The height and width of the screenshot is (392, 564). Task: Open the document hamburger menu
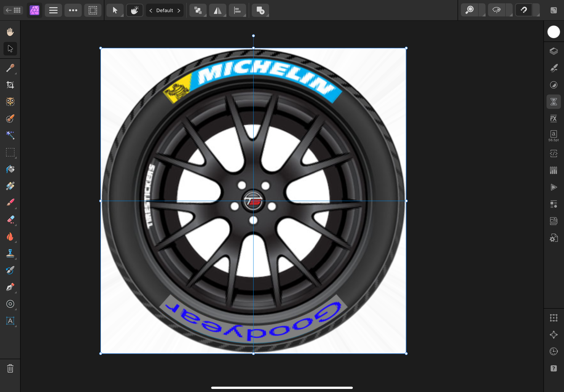[53, 10]
